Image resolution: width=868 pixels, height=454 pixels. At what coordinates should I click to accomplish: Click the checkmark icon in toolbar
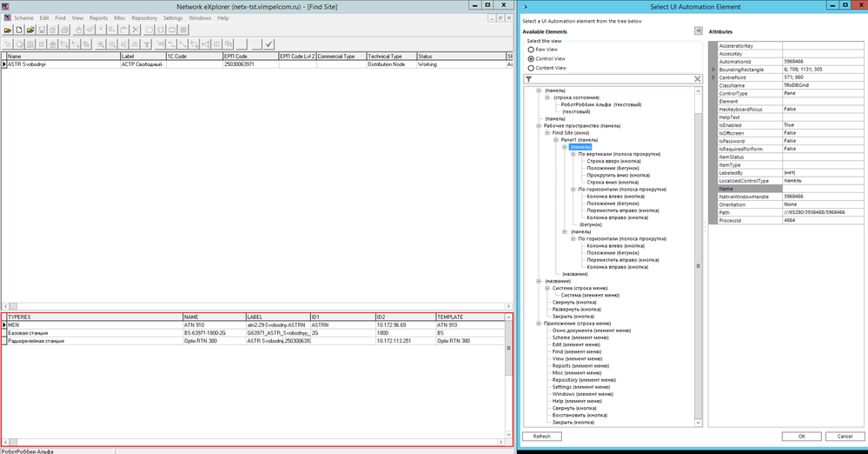pos(269,43)
